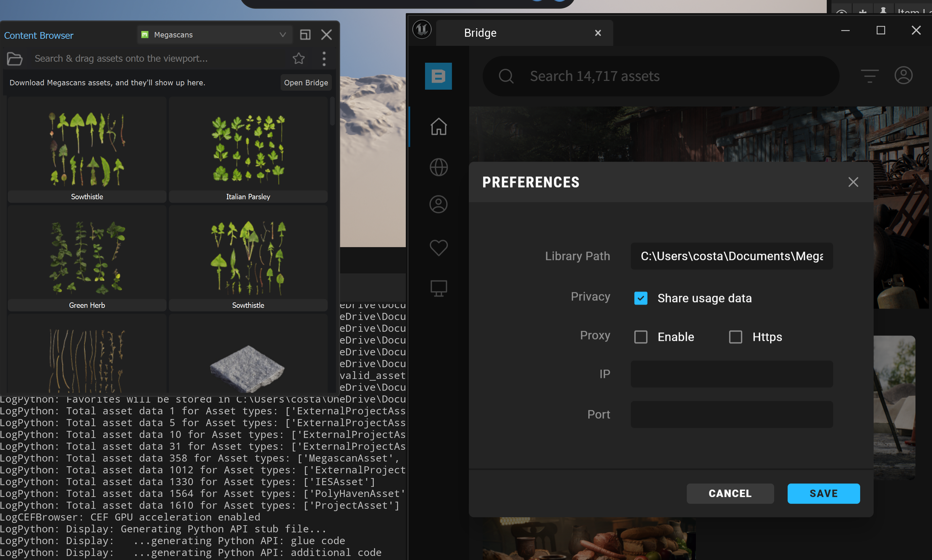Open Home section in Bridge sidebar

(438, 127)
